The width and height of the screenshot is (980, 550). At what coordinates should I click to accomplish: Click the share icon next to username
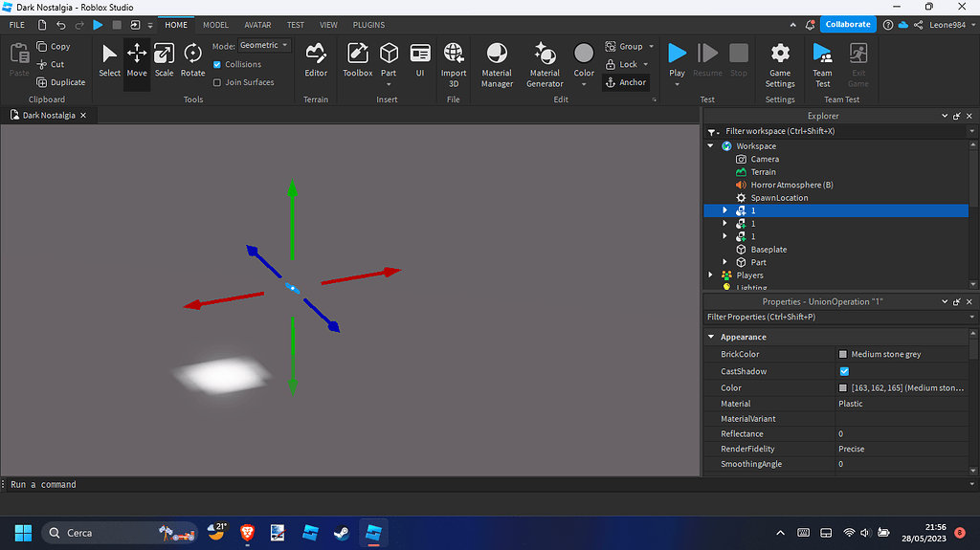coord(918,25)
